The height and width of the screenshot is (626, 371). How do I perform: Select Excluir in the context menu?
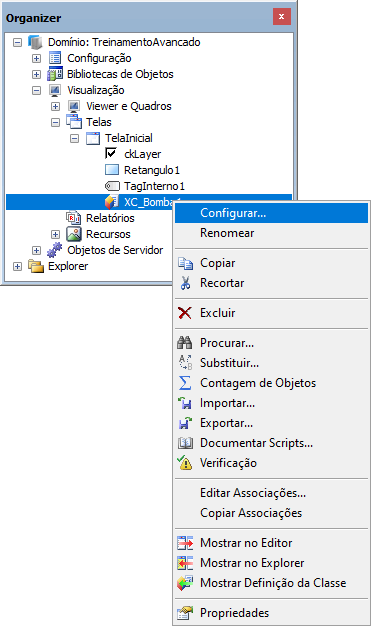point(272,313)
